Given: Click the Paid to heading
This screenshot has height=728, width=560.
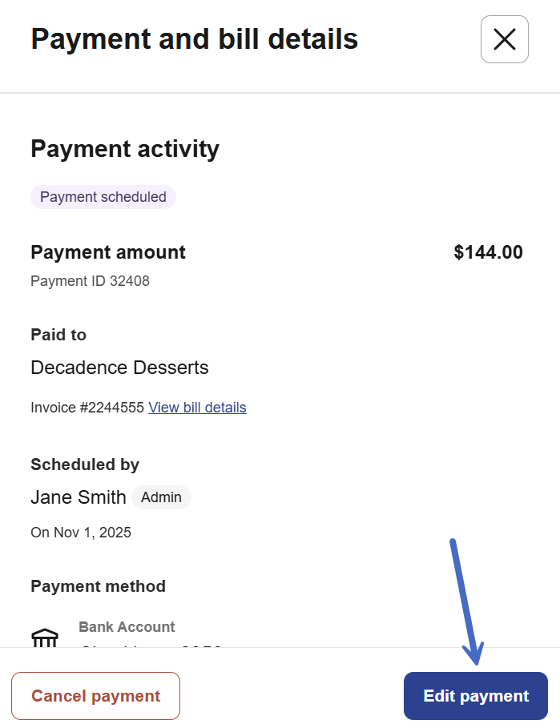Looking at the screenshot, I should tap(58, 335).
